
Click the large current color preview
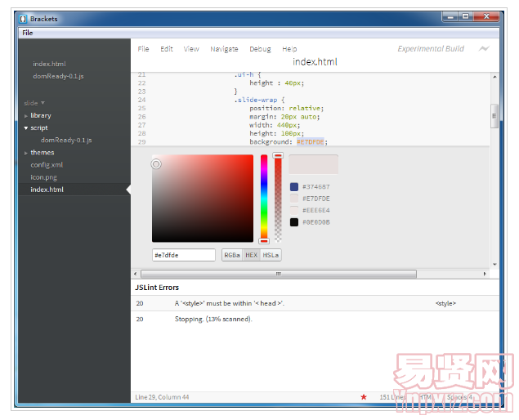coord(314,164)
